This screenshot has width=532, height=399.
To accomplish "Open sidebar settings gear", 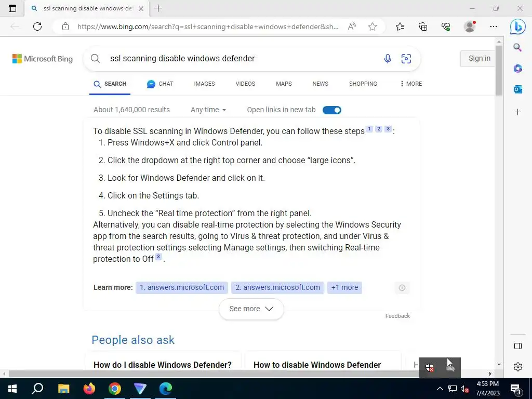I will 518,367.
